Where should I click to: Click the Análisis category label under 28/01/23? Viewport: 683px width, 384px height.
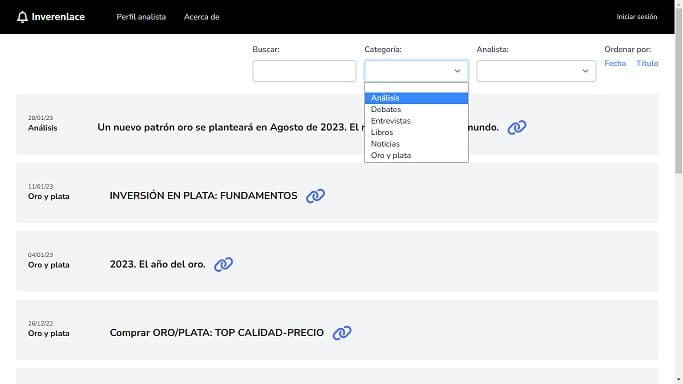(x=43, y=128)
